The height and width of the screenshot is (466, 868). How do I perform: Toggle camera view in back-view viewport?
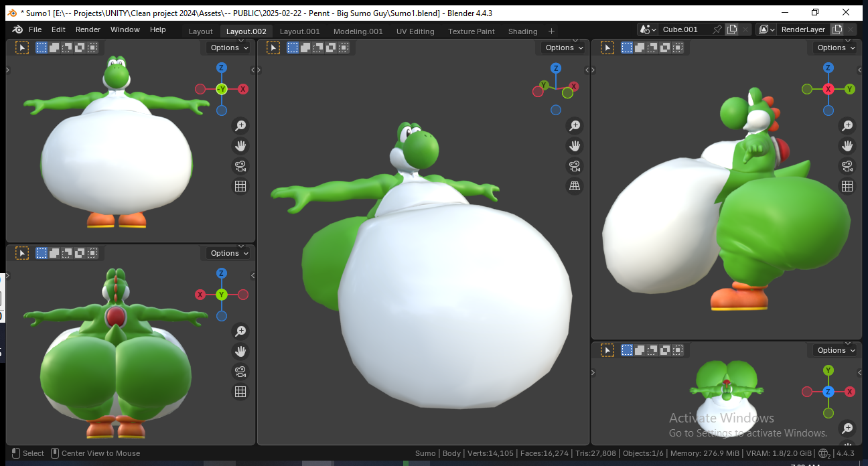pyautogui.click(x=240, y=372)
